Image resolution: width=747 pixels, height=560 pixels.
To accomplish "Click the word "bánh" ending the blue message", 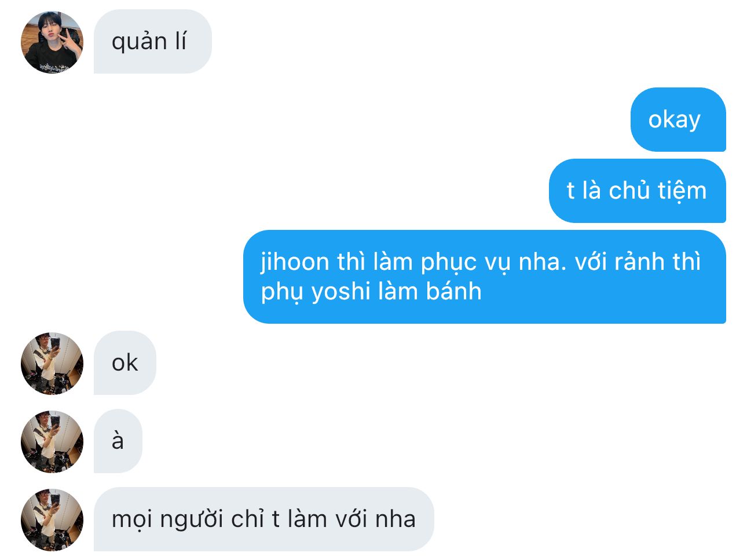I will pyautogui.click(x=454, y=291).
